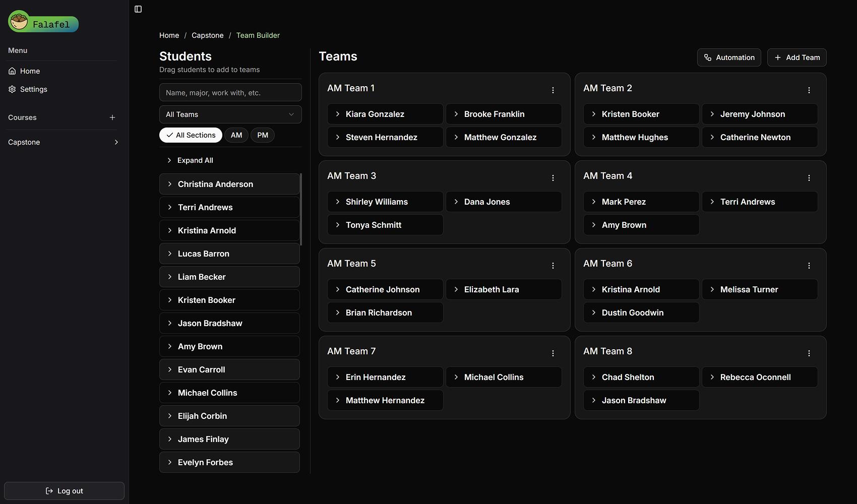
Task: Open Settings via the gear icon
Action: pos(12,89)
